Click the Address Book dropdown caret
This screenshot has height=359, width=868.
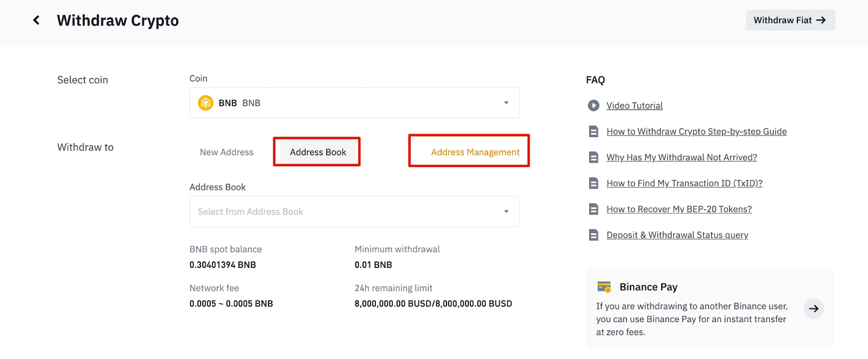click(x=506, y=211)
